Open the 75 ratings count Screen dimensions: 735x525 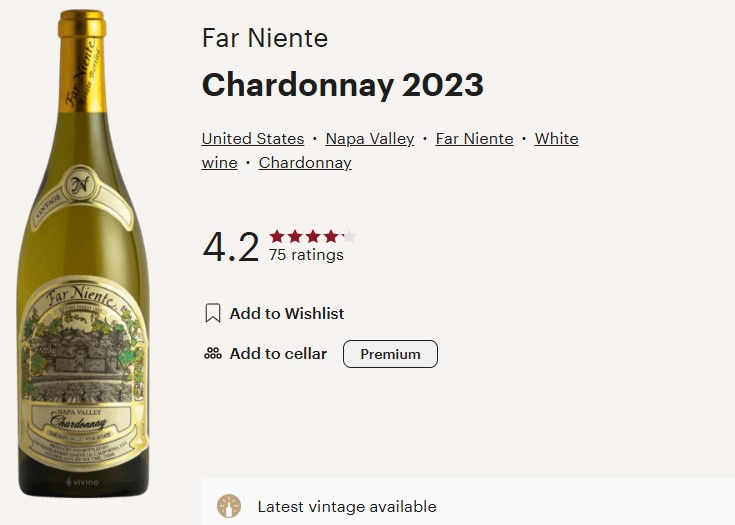click(x=306, y=255)
